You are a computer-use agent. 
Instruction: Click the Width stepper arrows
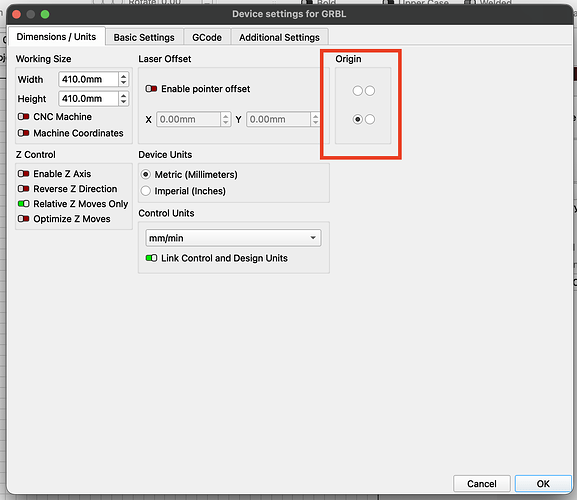[x=124, y=79]
